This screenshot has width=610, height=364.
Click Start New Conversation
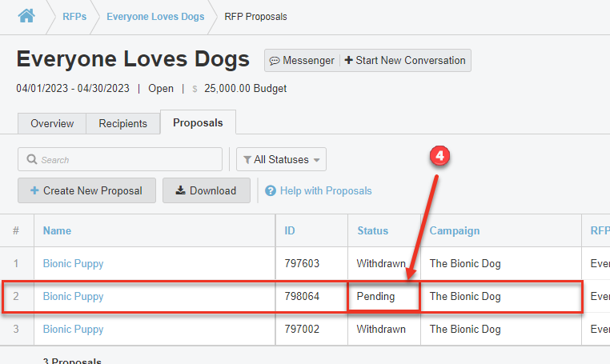[x=406, y=61]
